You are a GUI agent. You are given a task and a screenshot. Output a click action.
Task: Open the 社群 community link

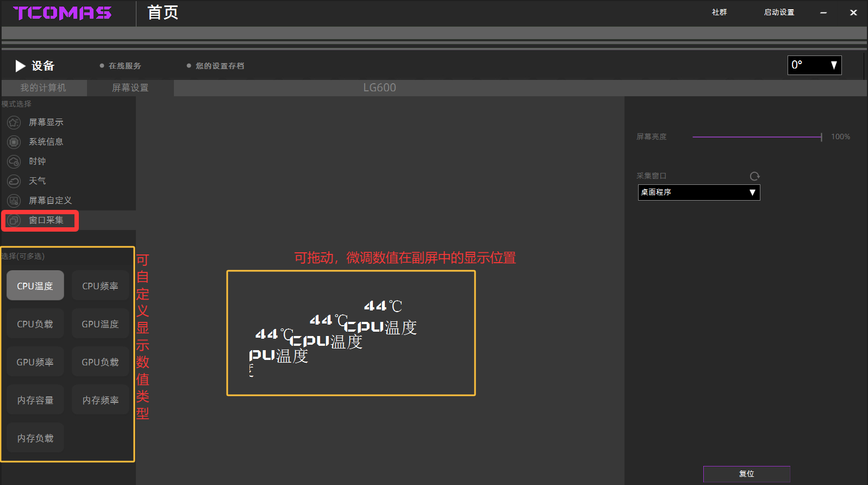click(x=719, y=12)
